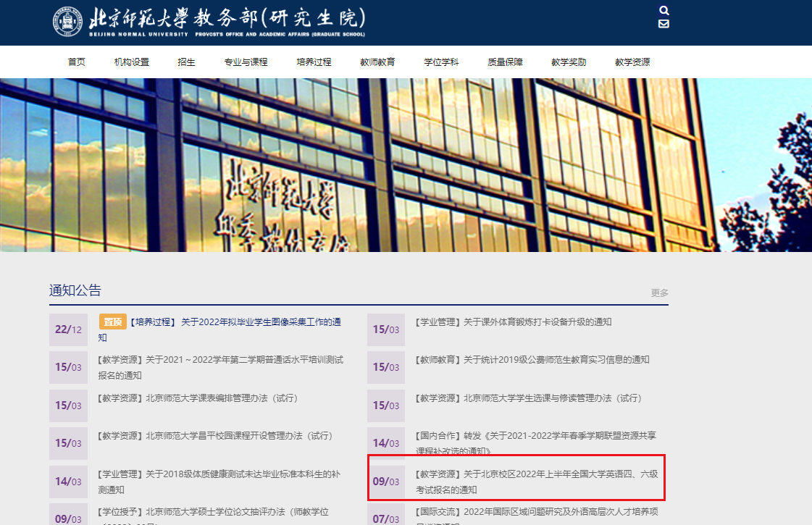The image size is (812, 525).
Task: Open the 教师教育 menu
Action: coord(377,62)
